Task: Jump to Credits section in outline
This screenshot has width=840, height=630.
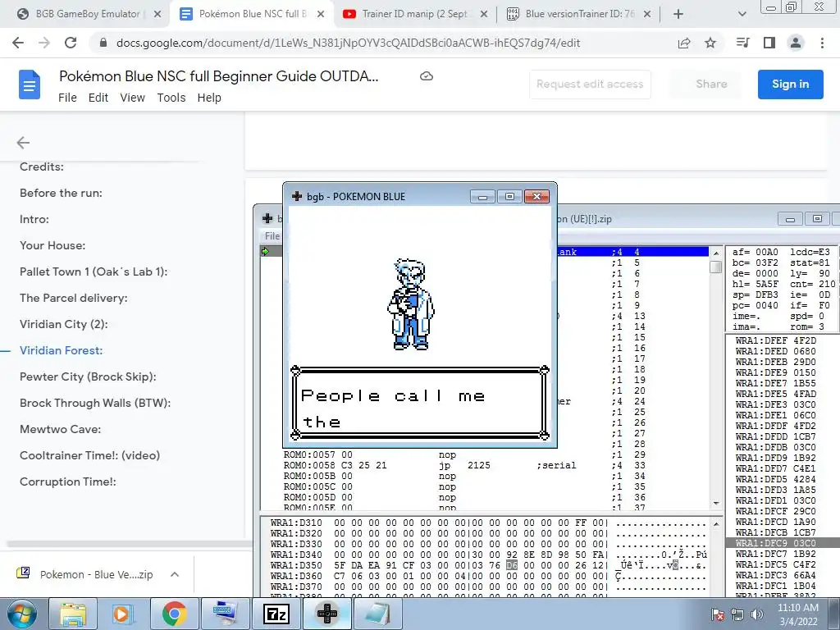Action: click(x=42, y=167)
